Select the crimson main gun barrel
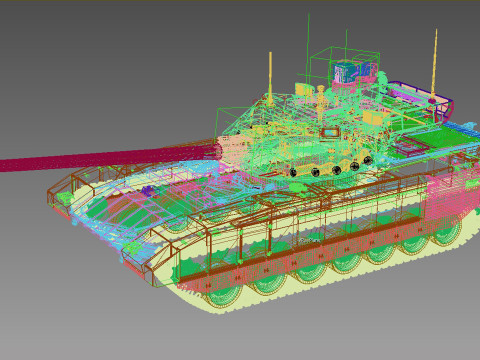The height and width of the screenshot is (360, 480). [110, 159]
